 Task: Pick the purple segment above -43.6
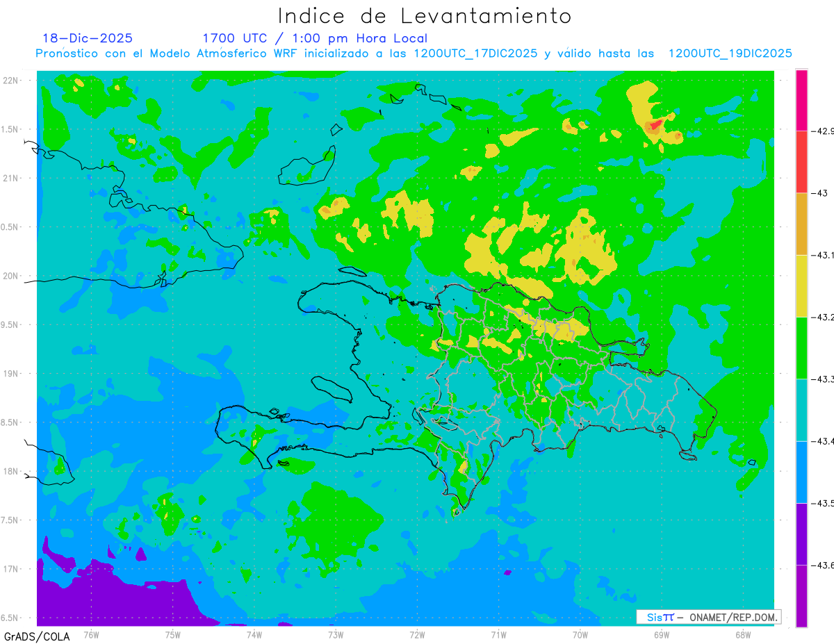click(x=801, y=534)
